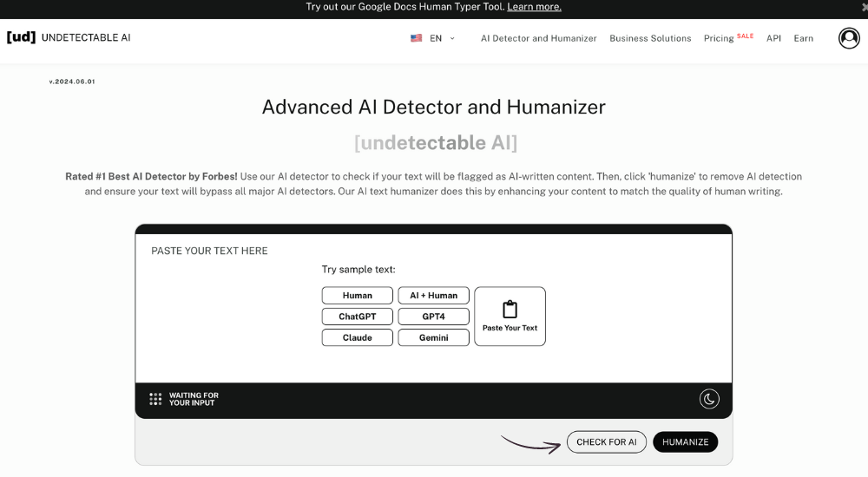
Task: Open the API nav link
Action: [773, 38]
